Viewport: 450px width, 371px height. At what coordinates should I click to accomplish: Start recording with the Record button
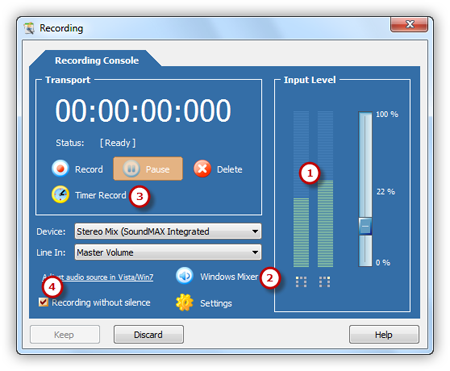click(x=78, y=169)
